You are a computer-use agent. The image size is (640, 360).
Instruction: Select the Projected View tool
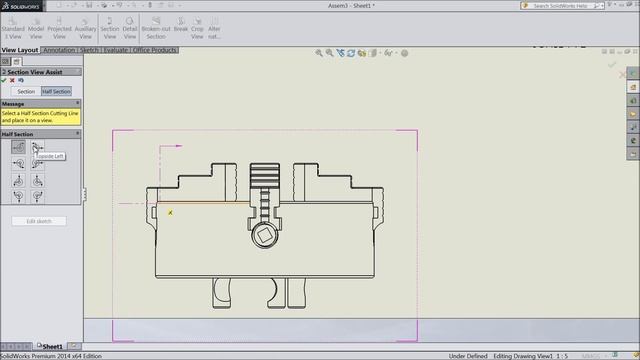[x=59, y=28]
